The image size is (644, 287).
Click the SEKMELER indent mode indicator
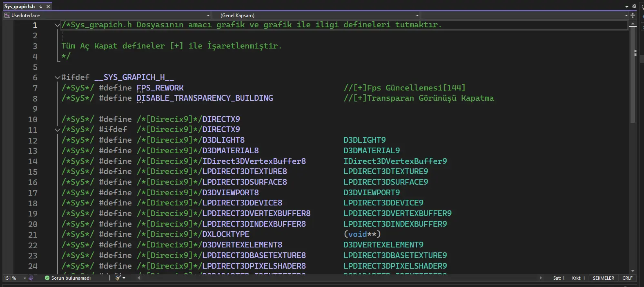coord(603,278)
